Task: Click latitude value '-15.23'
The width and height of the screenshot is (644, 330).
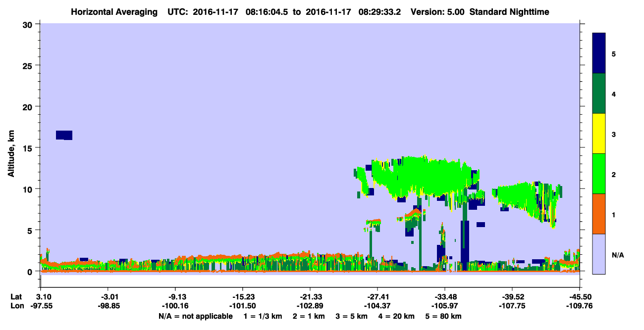Action: coord(242,297)
